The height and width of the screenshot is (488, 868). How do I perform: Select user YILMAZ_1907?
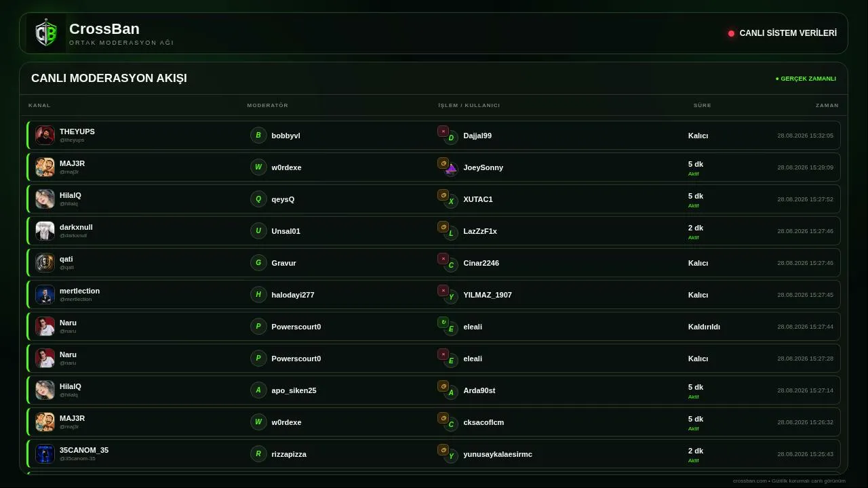point(488,295)
